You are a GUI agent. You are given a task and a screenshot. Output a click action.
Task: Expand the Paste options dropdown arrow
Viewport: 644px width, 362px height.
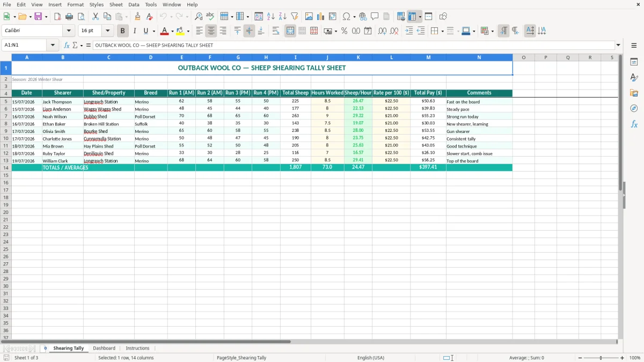click(x=126, y=17)
